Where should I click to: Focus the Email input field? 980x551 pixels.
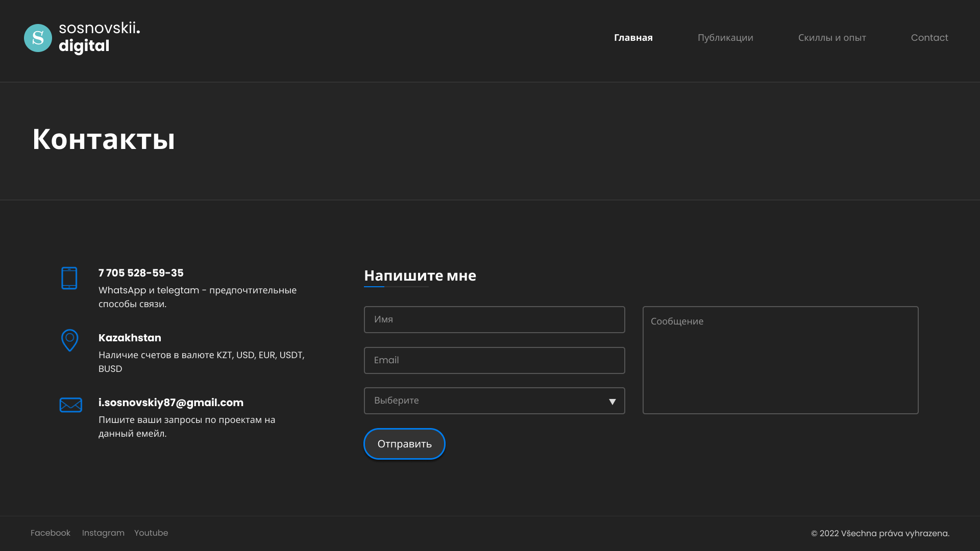click(494, 360)
